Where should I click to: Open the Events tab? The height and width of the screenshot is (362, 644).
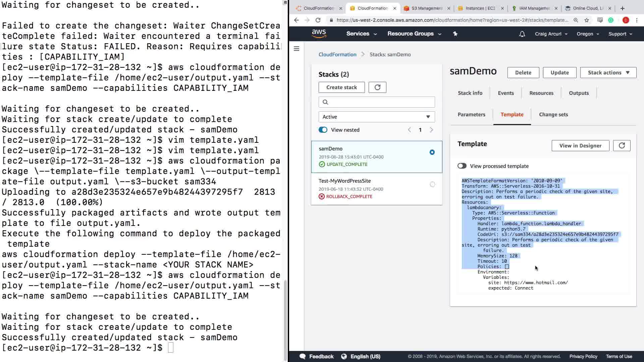(x=505, y=93)
